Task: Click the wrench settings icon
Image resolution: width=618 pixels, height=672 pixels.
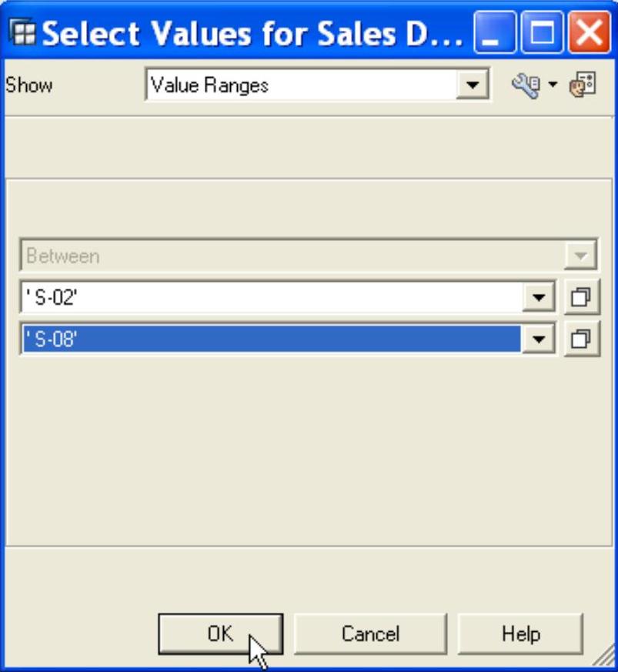Action: pyautogui.click(x=526, y=85)
